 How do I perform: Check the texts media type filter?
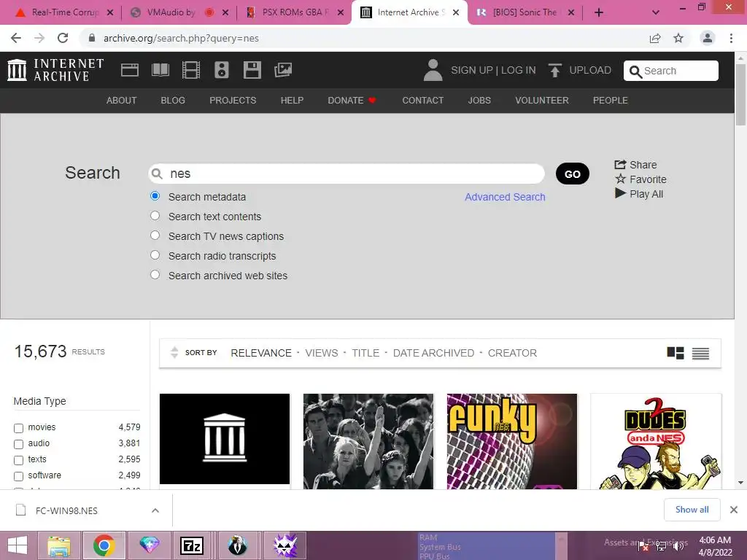tap(18, 461)
